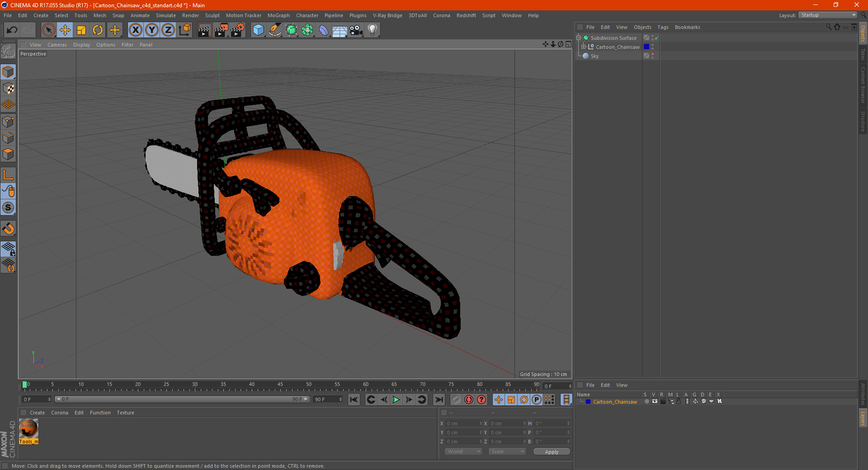
Task: Switch to Model mode
Action: 8,72
